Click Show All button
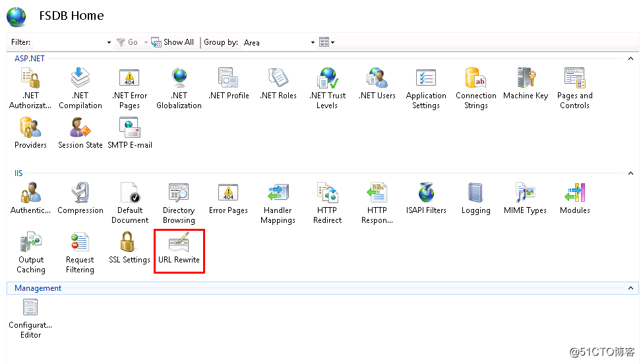The height and width of the screenshot is (364, 641). click(173, 42)
